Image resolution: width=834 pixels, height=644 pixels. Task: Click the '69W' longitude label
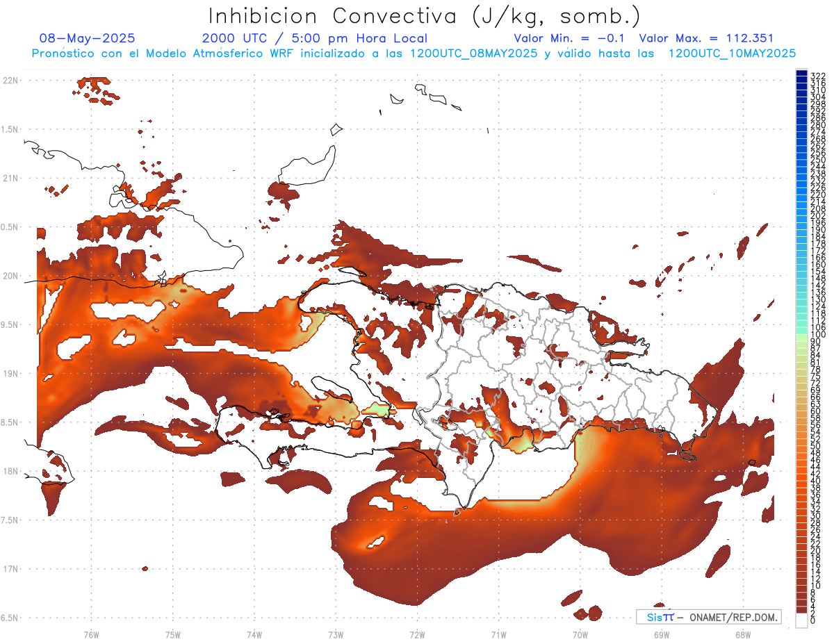(x=661, y=635)
